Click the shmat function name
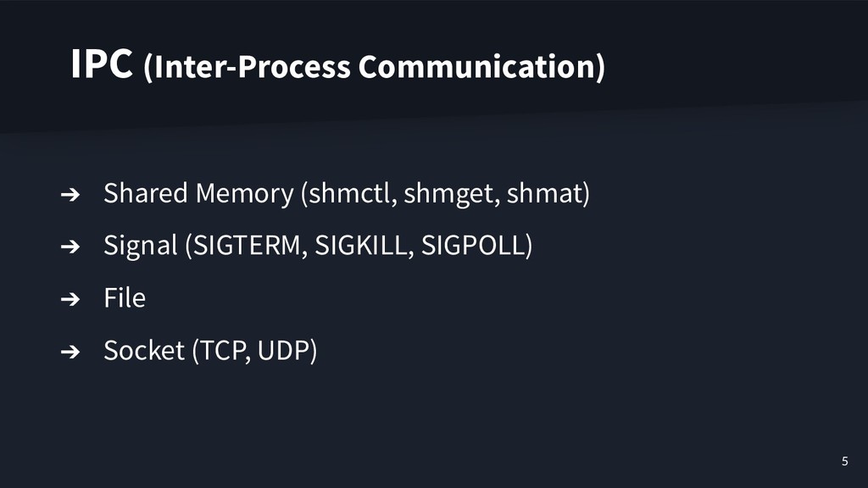 coord(545,193)
